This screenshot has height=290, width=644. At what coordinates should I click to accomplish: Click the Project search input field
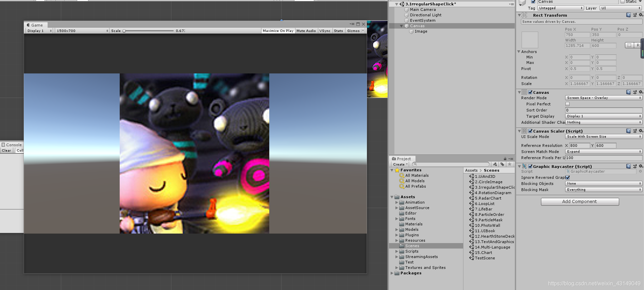click(451, 164)
